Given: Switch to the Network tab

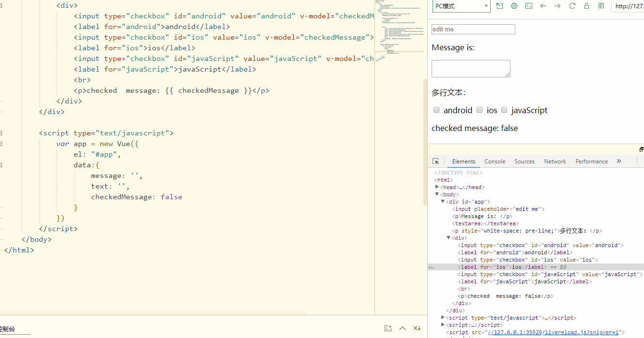Looking at the screenshot, I should [x=555, y=162].
